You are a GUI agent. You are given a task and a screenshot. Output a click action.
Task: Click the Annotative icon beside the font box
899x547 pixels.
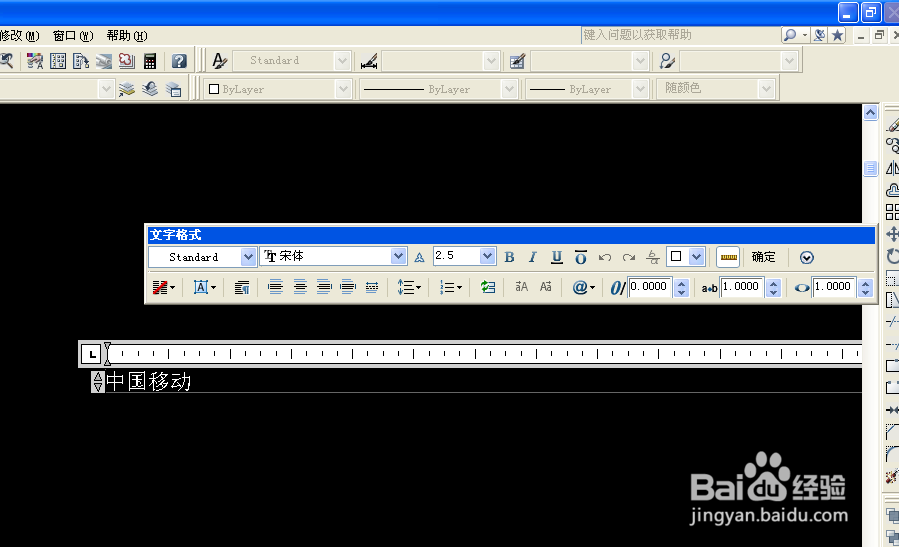[x=420, y=257]
